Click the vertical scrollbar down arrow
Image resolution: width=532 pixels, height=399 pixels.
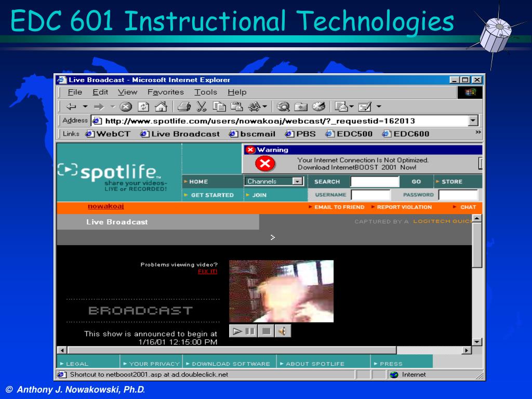coord(477,342)
